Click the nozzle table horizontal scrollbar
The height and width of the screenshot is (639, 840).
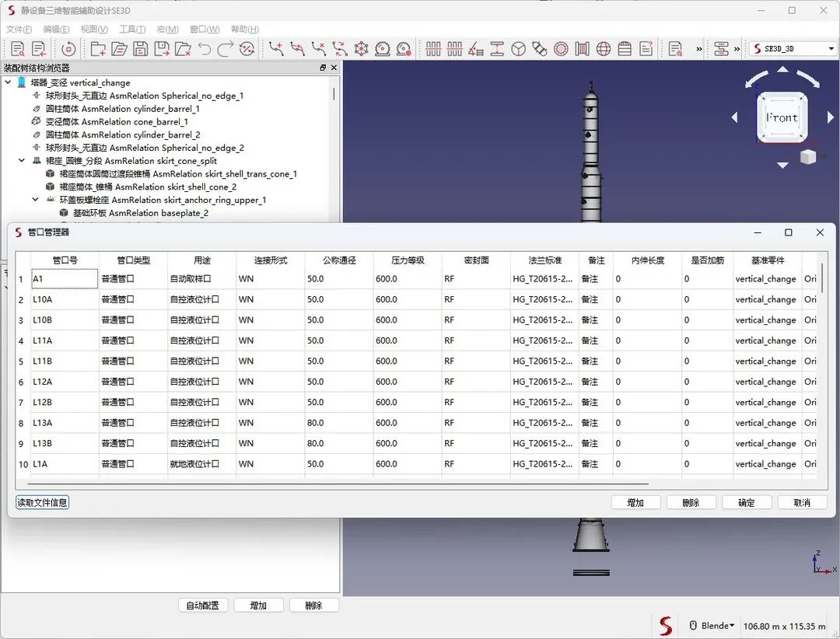(x=338, y=484)
